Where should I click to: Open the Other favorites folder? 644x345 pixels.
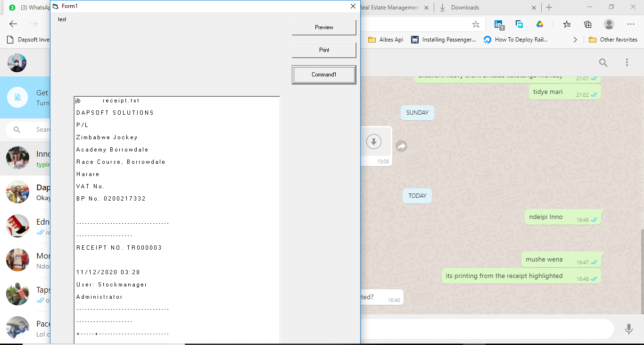pos(613,40)
